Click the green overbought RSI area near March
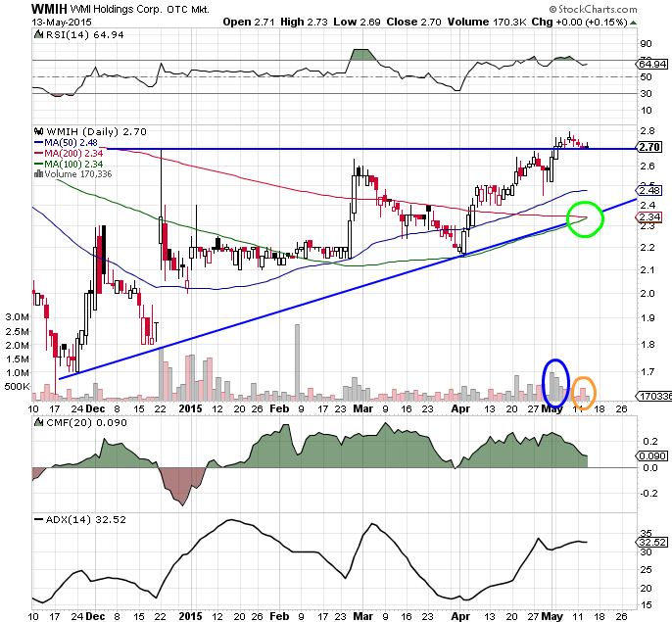672x622 pixels. pyautogui.click(x=362, y=55)
